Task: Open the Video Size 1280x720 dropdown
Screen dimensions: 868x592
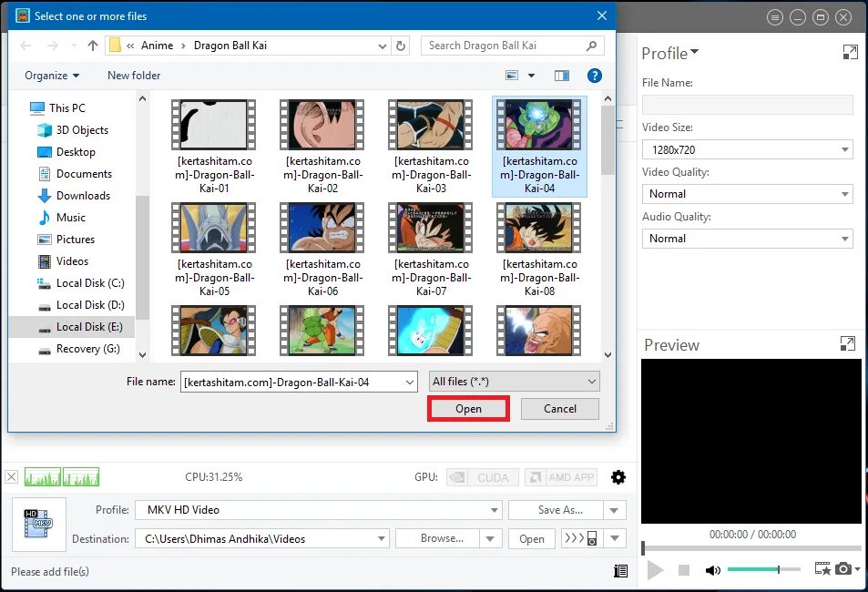Action: pyautogui.click(x=748, y=149)
